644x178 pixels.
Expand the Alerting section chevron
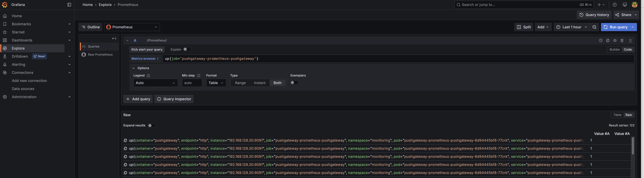[x=70, y=64]
